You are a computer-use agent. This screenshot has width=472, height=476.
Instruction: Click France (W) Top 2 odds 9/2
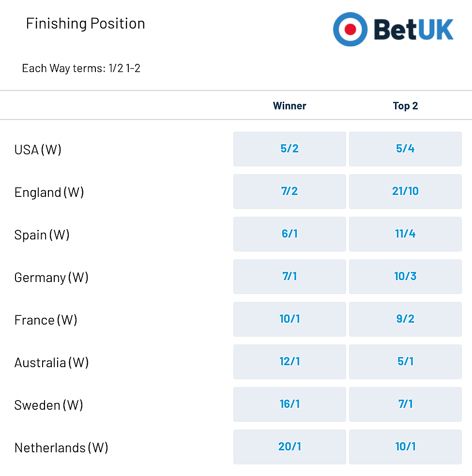point(405,319)
